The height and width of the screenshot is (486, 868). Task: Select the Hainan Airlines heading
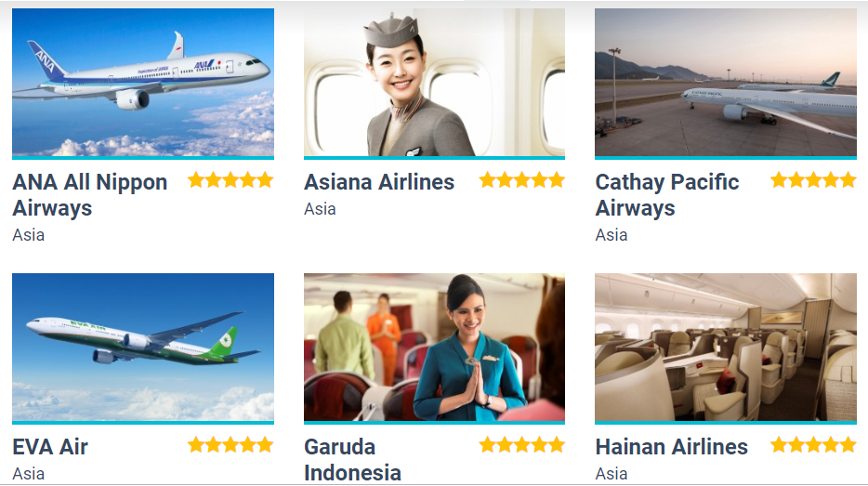click(x=672, y=447)
